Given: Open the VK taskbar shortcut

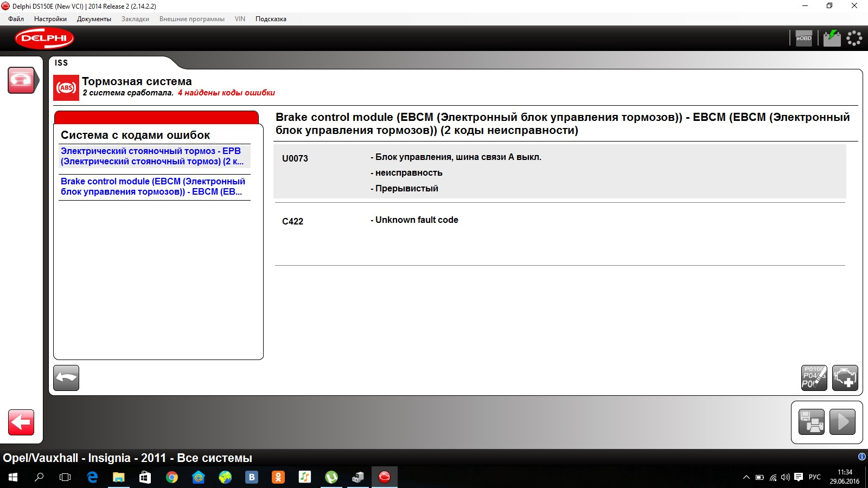Looking at the screenshot, I should [x=251, y=477].
